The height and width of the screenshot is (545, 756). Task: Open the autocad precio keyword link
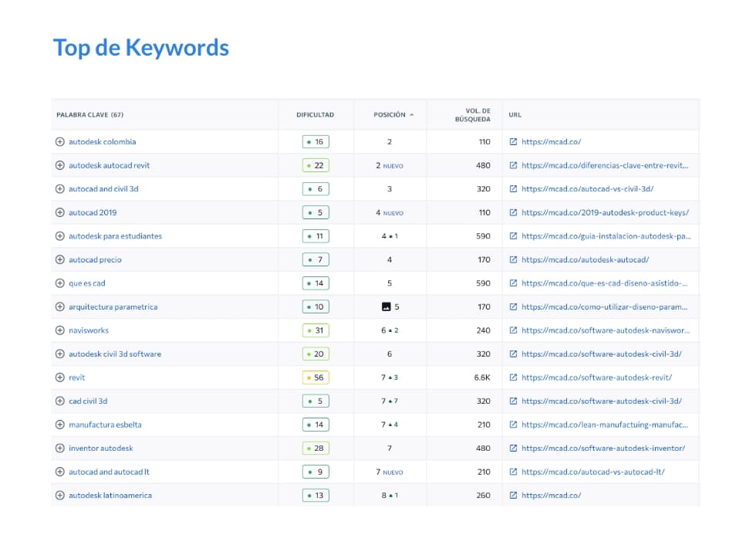point(95,260)
